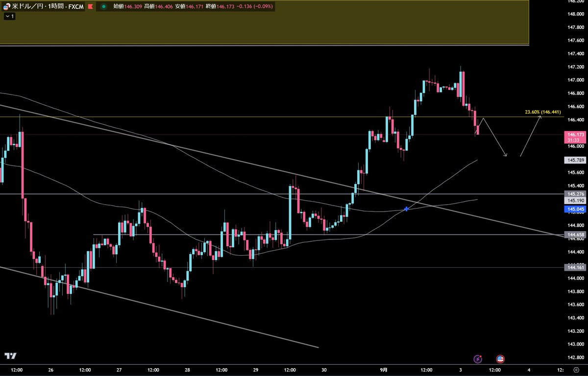Click the 26 date label on time axis
The height and width of the screenshot is (376, 588).
[51, 371]
